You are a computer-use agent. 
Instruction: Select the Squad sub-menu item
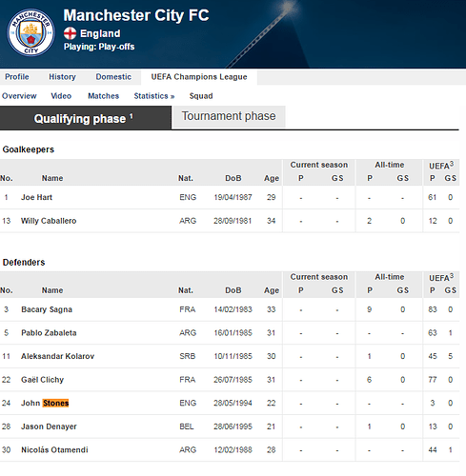(x=201, y=96)
